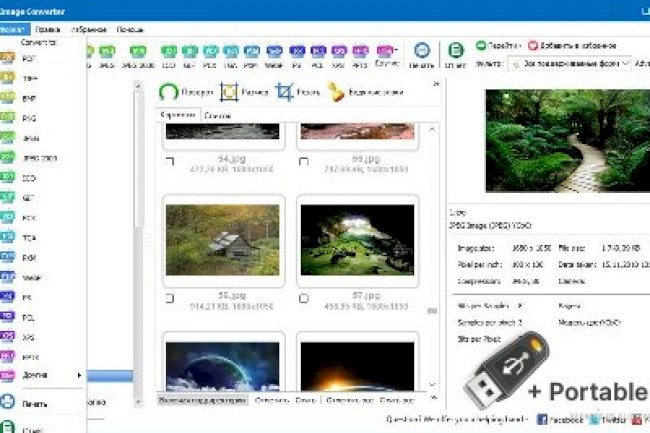Check the box for 54.jpg
This screenshot has width=650, height=433.
pyautogui.click(x=170, y=161)
